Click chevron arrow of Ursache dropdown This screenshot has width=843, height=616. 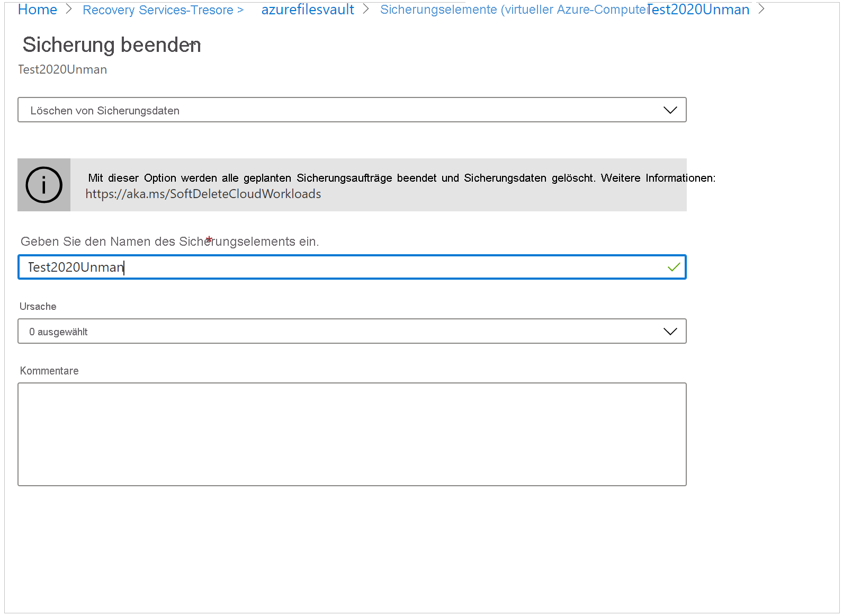click(x=670, y=332)
